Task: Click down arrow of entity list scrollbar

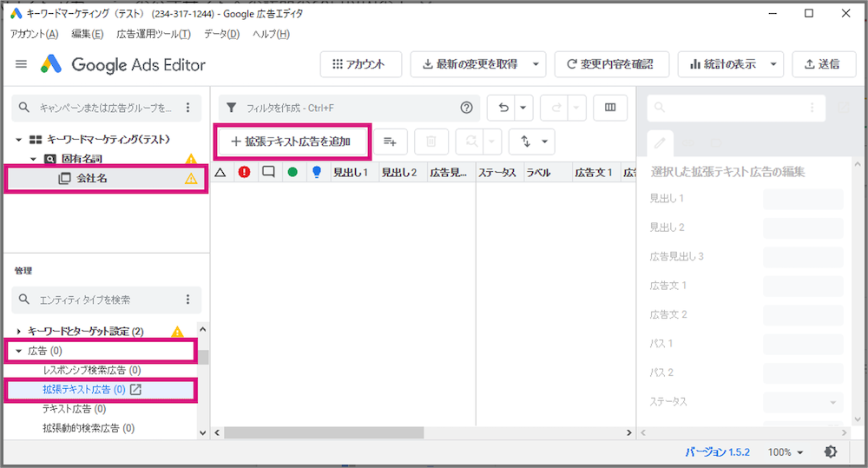Action: [x=202, y=432]
